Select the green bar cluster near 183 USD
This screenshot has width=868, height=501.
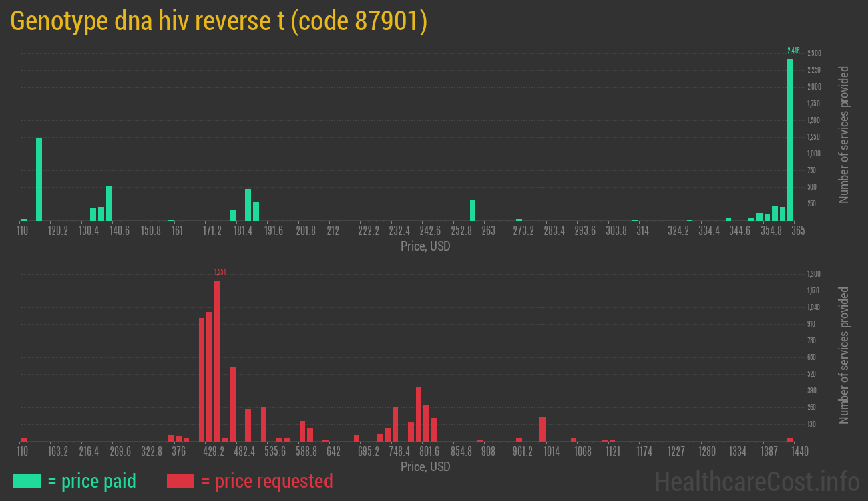247,204
